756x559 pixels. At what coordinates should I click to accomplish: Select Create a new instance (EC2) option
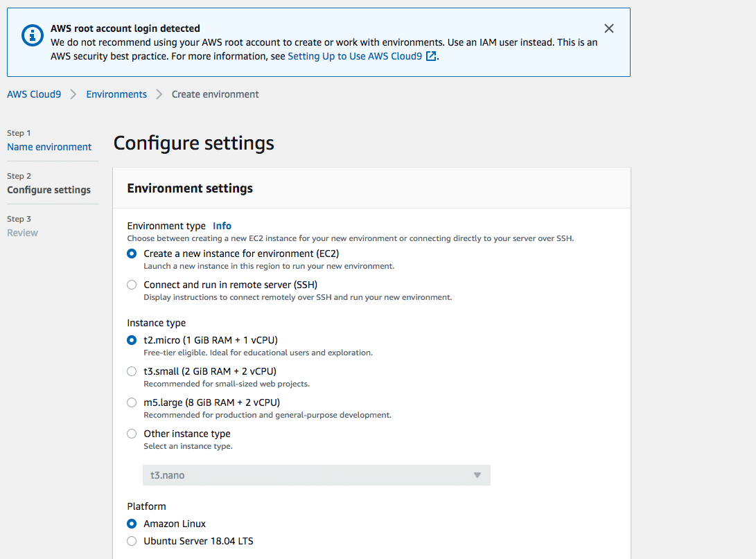point(132,254)
